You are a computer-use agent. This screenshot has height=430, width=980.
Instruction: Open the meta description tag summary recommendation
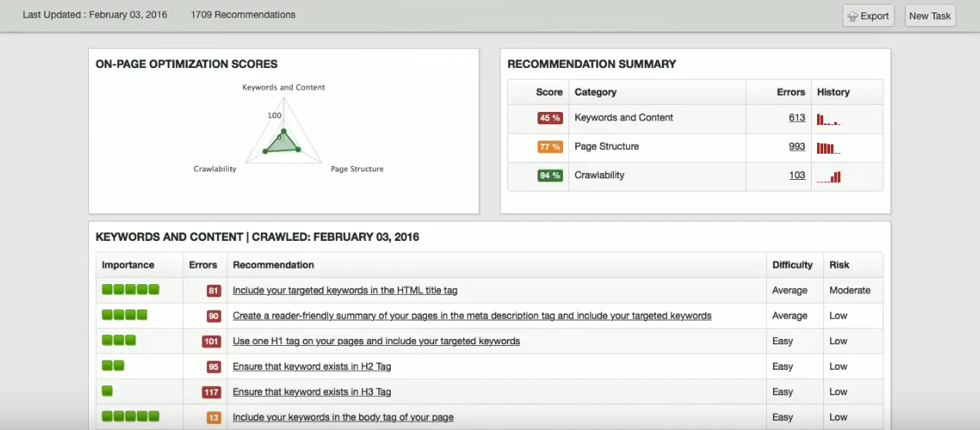(x=471, y=316)
